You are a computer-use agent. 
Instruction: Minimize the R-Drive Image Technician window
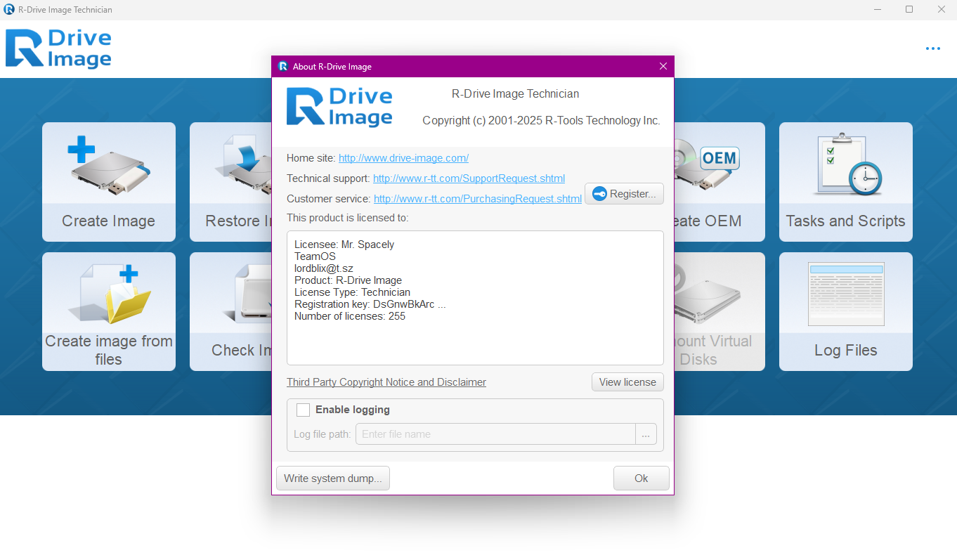878,9
